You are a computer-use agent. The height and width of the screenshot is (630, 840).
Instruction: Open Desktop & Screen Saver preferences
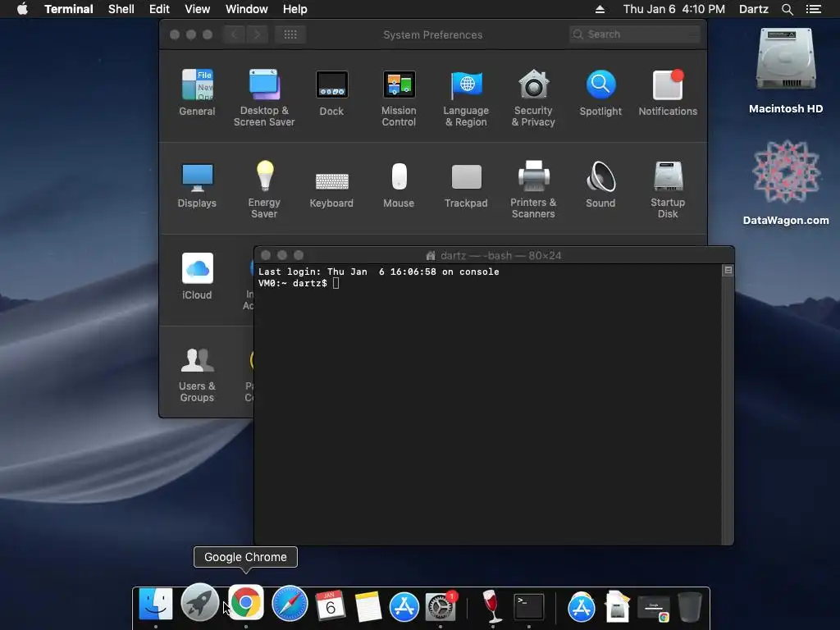pos(264,98)
